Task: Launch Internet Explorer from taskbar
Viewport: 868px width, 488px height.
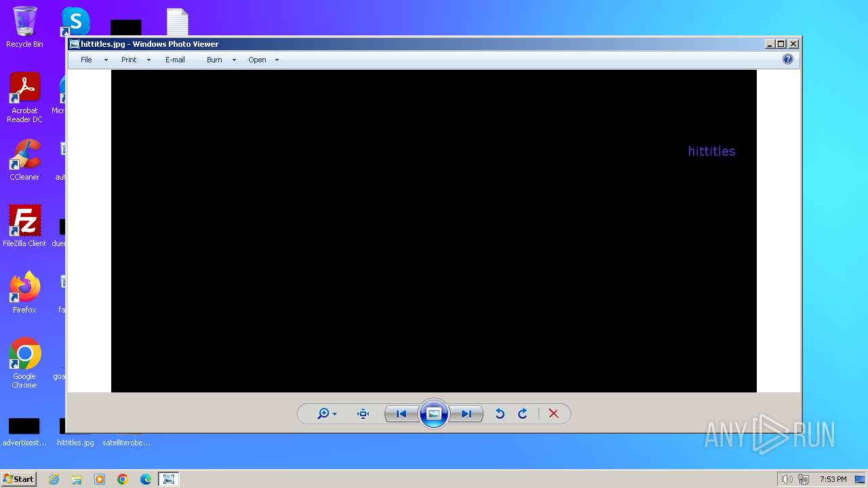Action: (54, 479)
